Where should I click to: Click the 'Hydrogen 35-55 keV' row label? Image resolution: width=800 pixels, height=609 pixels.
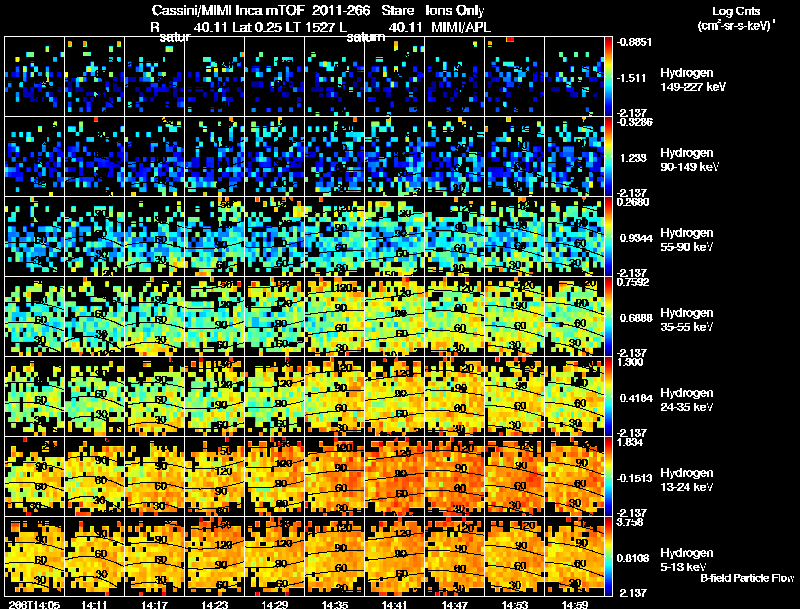687,320
